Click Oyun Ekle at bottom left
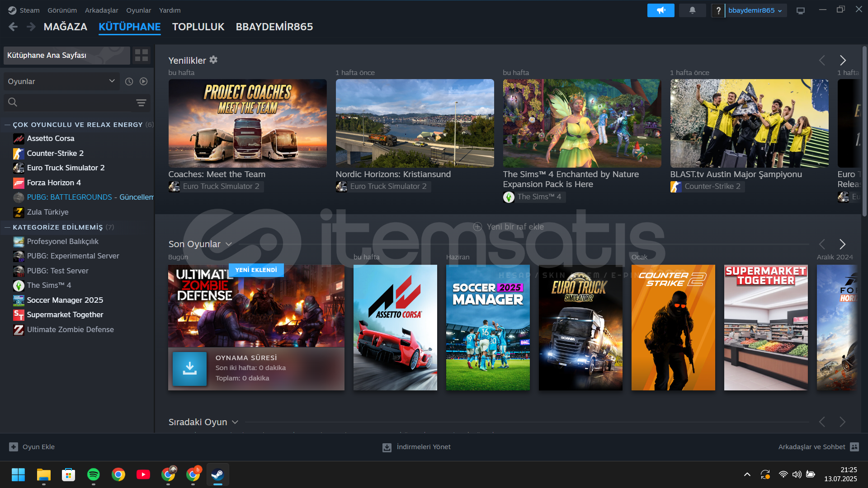The height and width of the screenshot is (488, 868). pyautogui.click(x=32, y=447)
